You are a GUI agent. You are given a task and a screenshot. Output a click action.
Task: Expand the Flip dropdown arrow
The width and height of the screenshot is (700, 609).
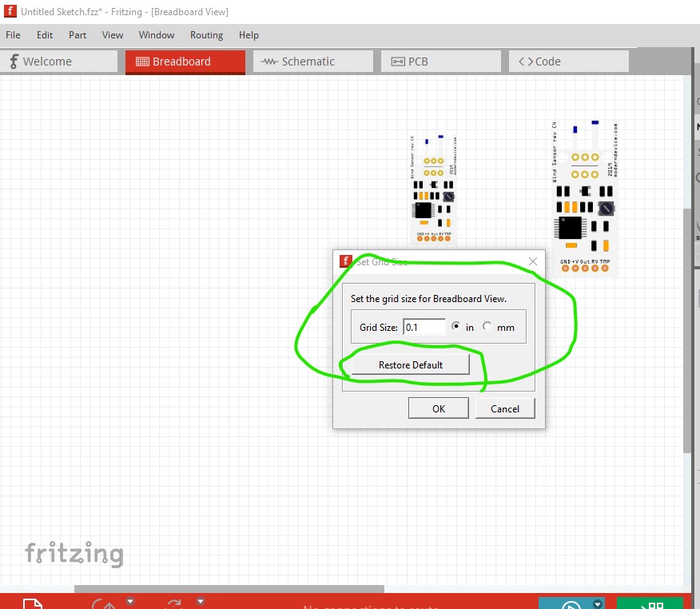(201, 602)
